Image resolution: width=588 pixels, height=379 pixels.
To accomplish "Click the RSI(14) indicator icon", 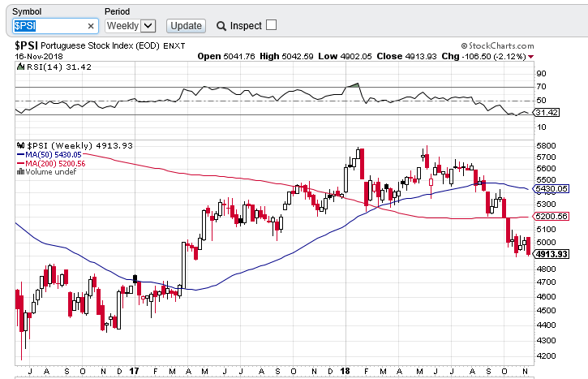I will 20,67.
